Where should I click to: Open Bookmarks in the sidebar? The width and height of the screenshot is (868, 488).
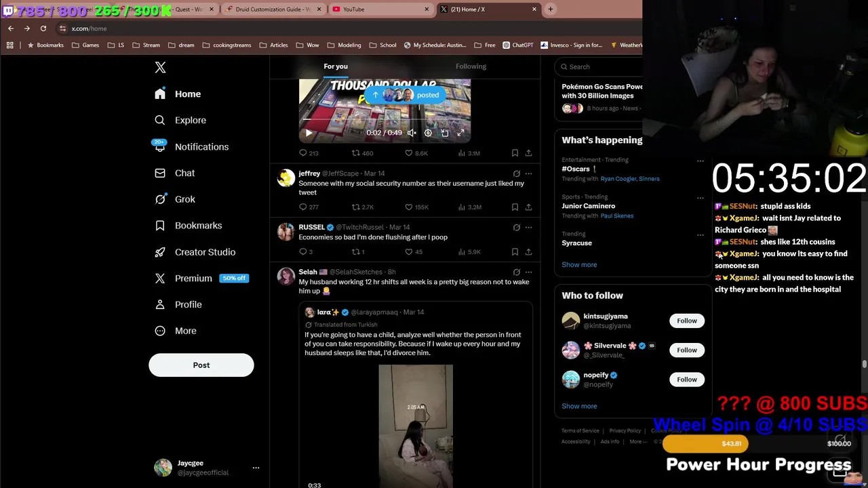[x=189, y=226]
